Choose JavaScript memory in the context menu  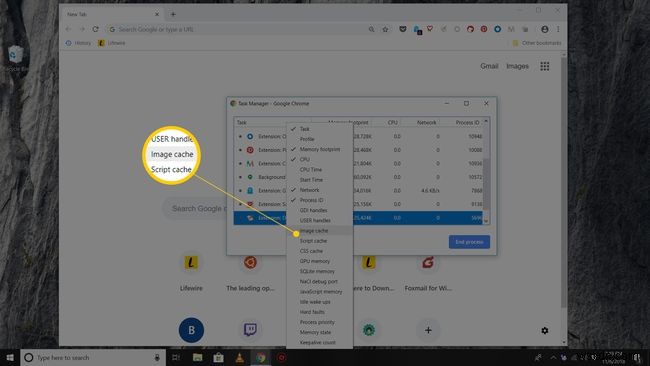click(320, 291)
